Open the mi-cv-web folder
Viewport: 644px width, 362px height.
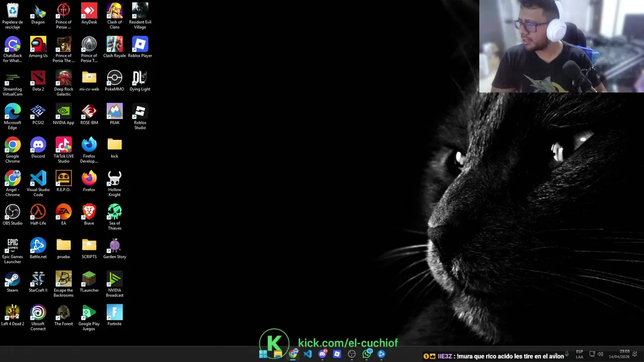pos(89,80)
